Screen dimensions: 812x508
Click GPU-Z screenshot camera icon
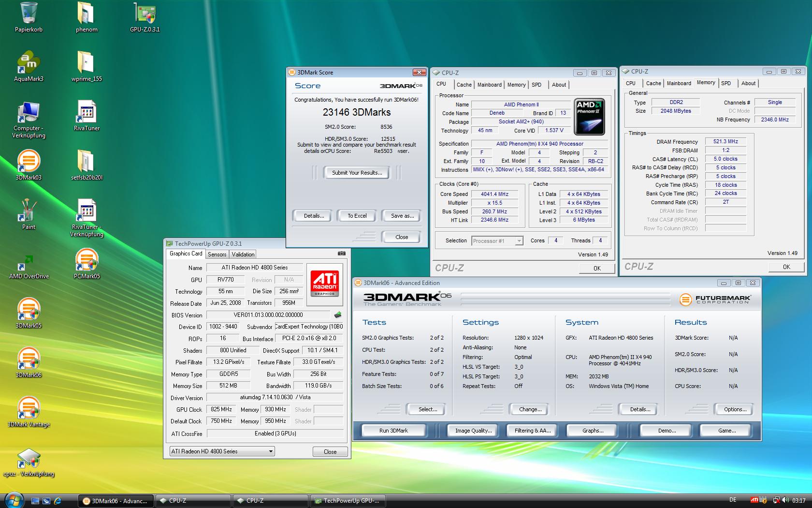point(341,254)
